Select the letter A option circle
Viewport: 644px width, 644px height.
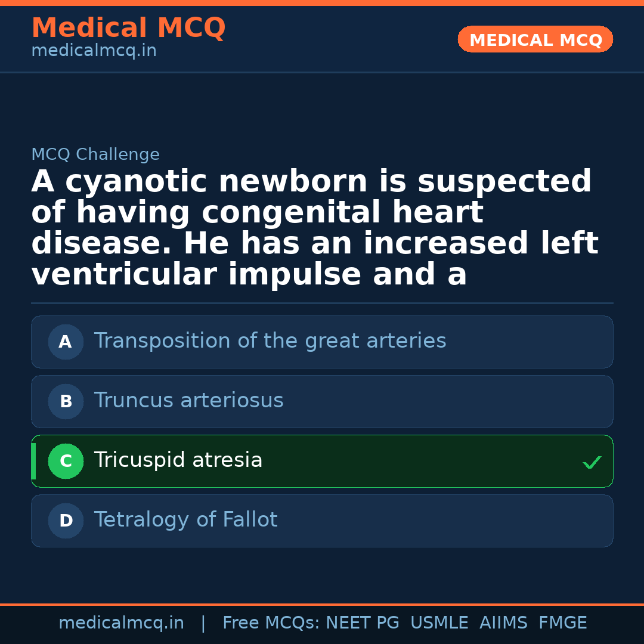(66, 342)
